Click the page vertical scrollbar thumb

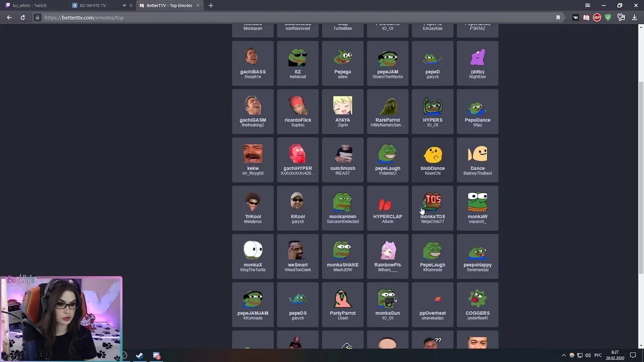tap(640, 177)
